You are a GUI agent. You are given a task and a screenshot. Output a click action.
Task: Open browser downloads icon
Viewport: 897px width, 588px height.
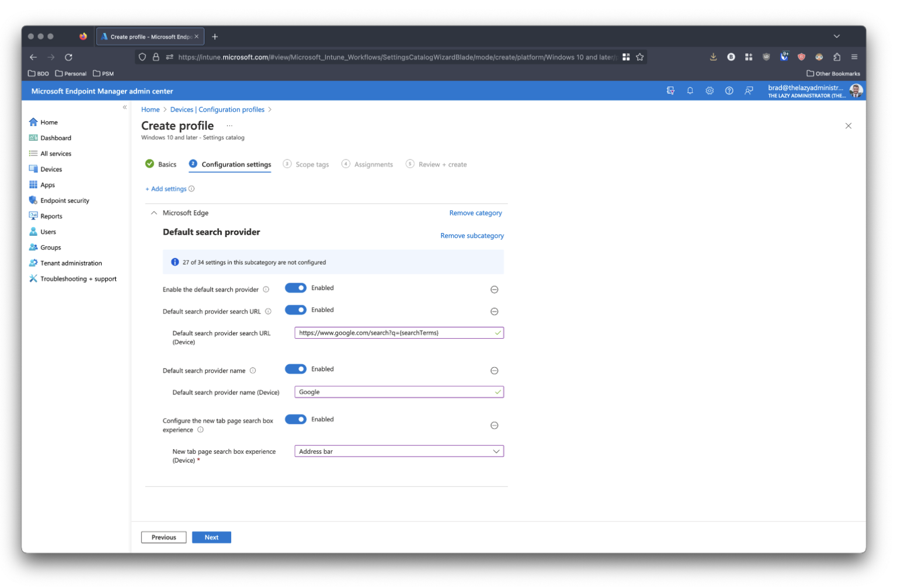pos(713,57)
